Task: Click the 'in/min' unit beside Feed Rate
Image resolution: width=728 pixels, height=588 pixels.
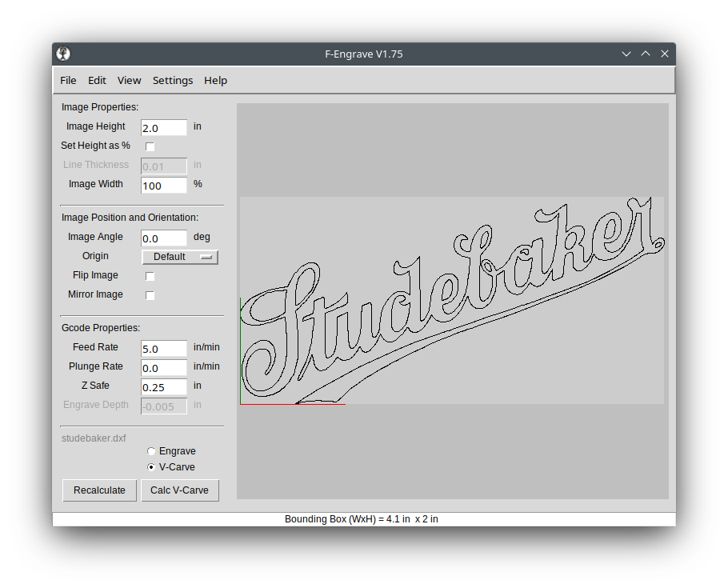Action: [x=206, y=347]
